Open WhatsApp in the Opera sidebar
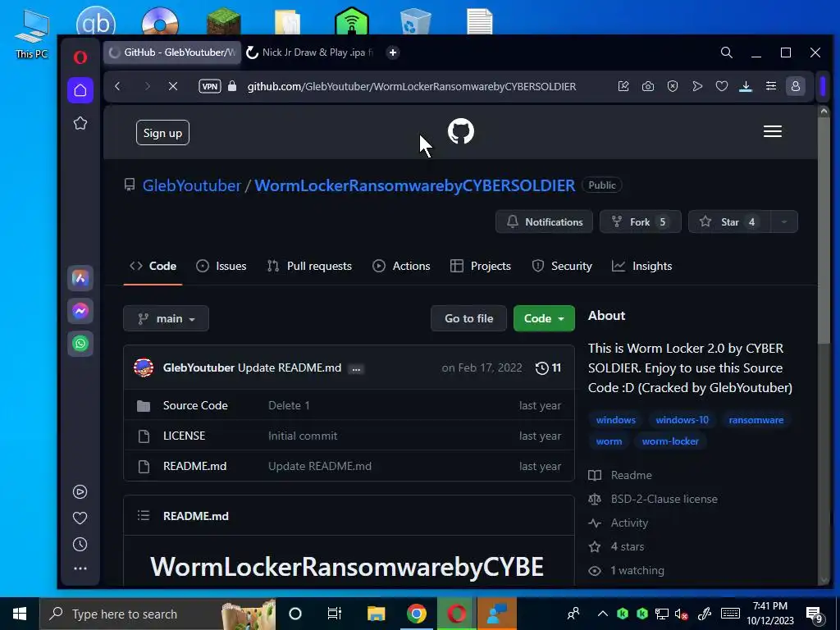Viewport: 840px width, 630px height. point(80,344)
